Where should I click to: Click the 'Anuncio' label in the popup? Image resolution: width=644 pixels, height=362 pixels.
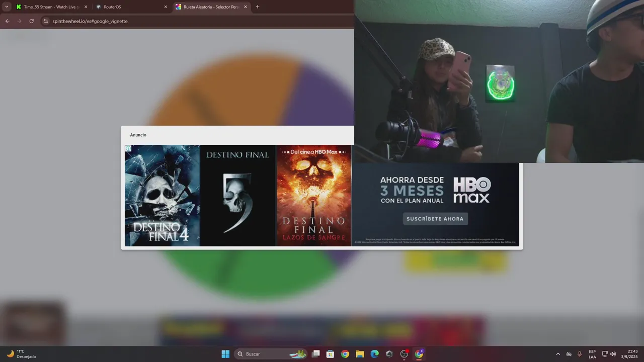[138, 135]
